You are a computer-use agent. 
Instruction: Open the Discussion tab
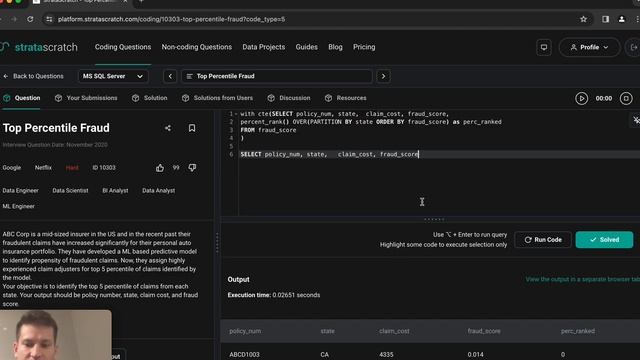tap(289, 98)
